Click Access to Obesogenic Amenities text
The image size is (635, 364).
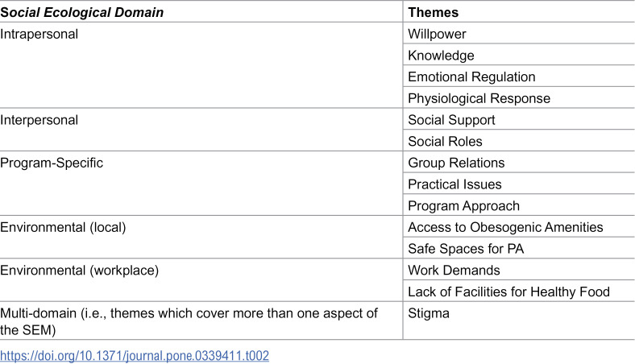click(x=505, y=227)
